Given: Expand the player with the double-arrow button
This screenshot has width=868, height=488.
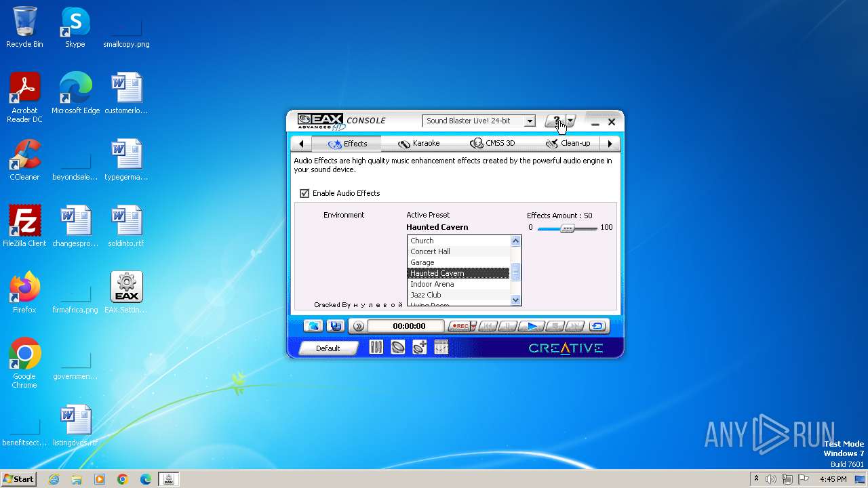Looking at the screenshot, I should point(359,326).
